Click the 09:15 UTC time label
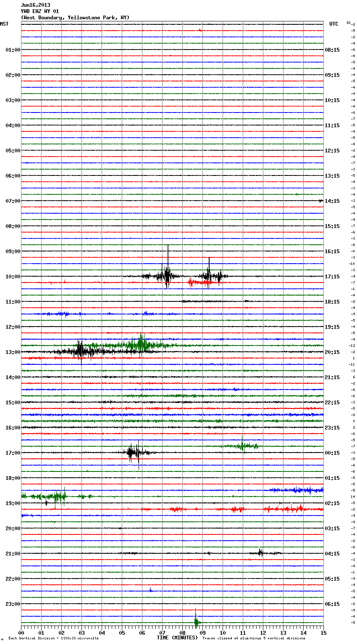The width and height of the screenshot is (357, 644). [x=332, y=75]
